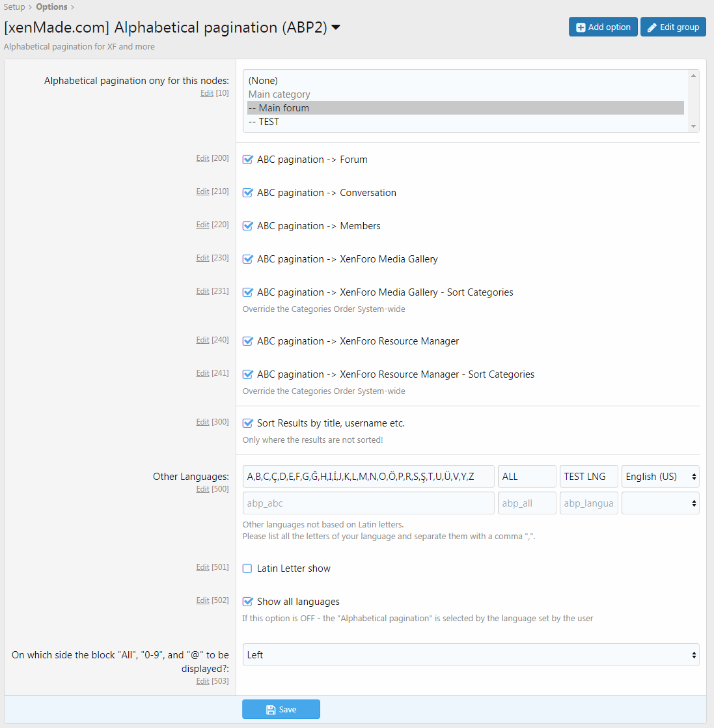Screen dimensions: 714x728
Task: Disable Show all languages option
Action: tap(247, 602)
